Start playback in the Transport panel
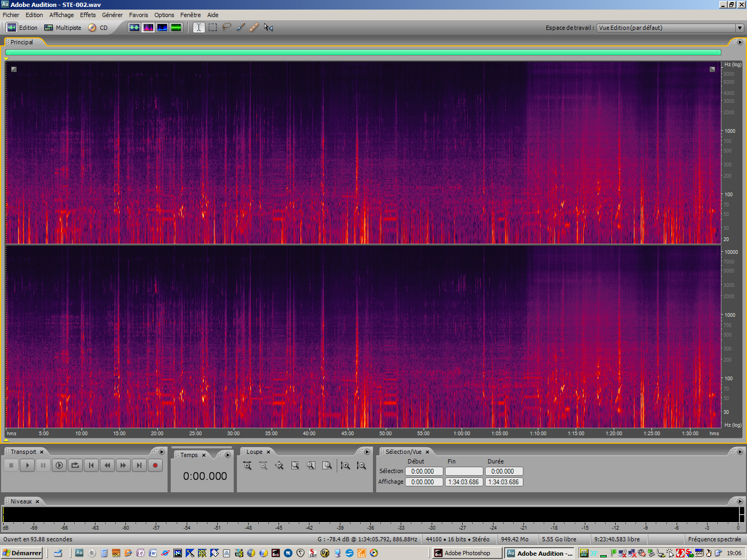 pos(27,465)
